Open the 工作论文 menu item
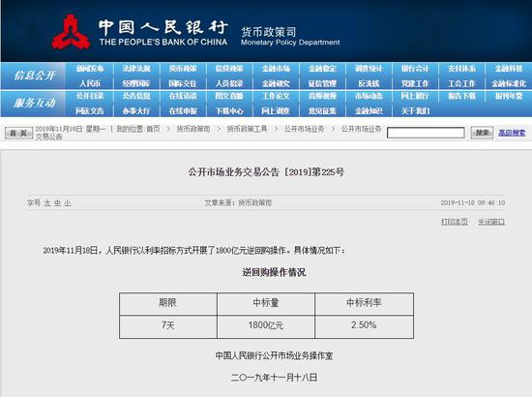Viewport: 532px width, 397px height. tap(276, 96)
